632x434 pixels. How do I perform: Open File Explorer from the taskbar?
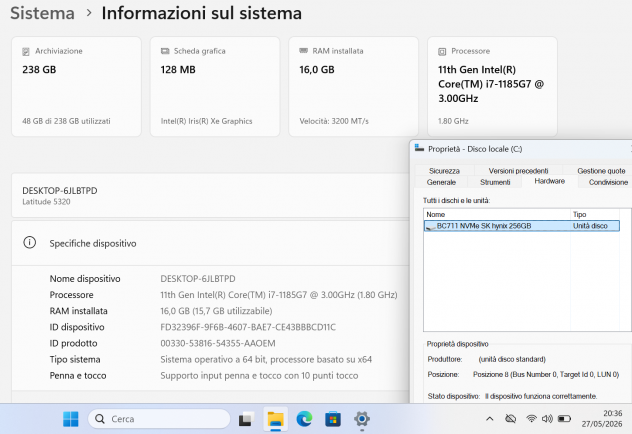(276, 419)
